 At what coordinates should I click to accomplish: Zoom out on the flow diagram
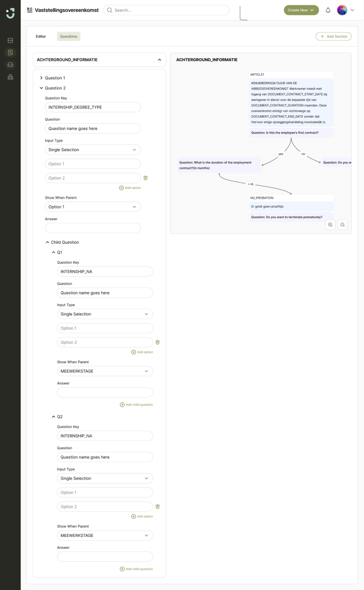[343, 225]
